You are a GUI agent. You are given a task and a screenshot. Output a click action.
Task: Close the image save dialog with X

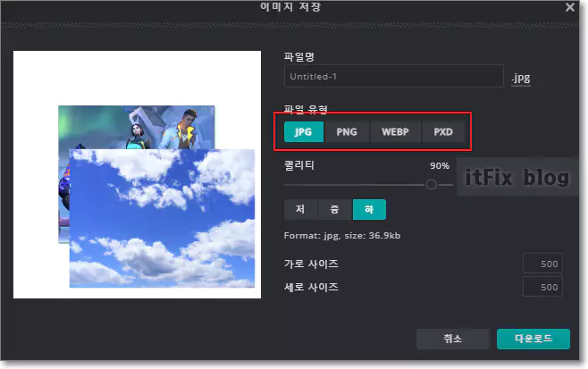[x=569, y=7]
